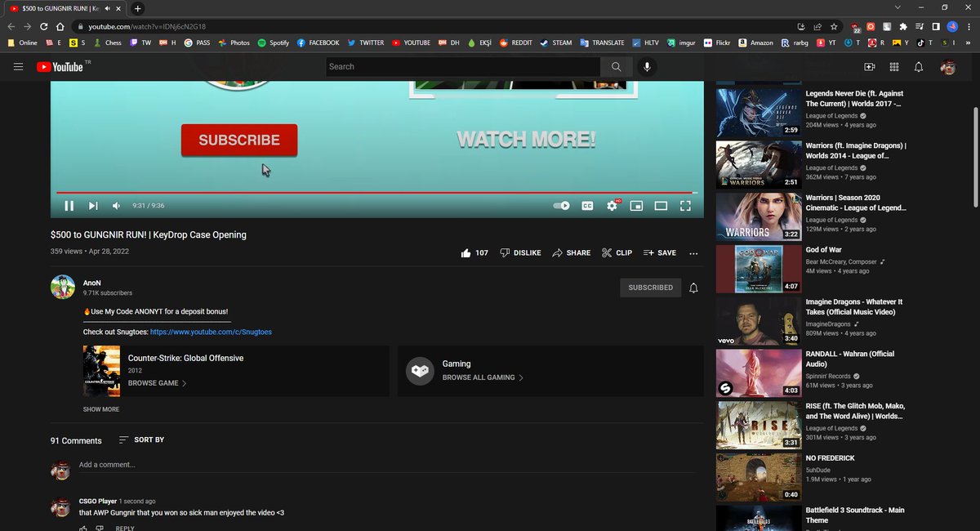Open YouTube notifications bell in header

coord(920,67)
